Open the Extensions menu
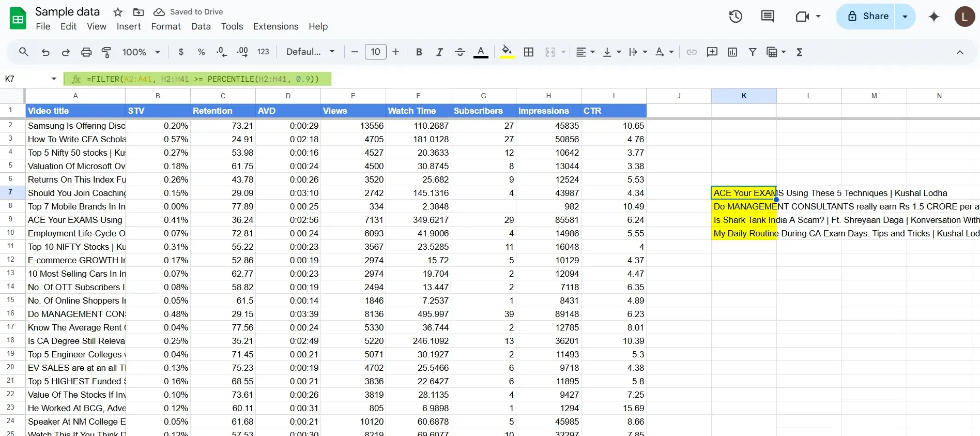 [x=275, y=26]
